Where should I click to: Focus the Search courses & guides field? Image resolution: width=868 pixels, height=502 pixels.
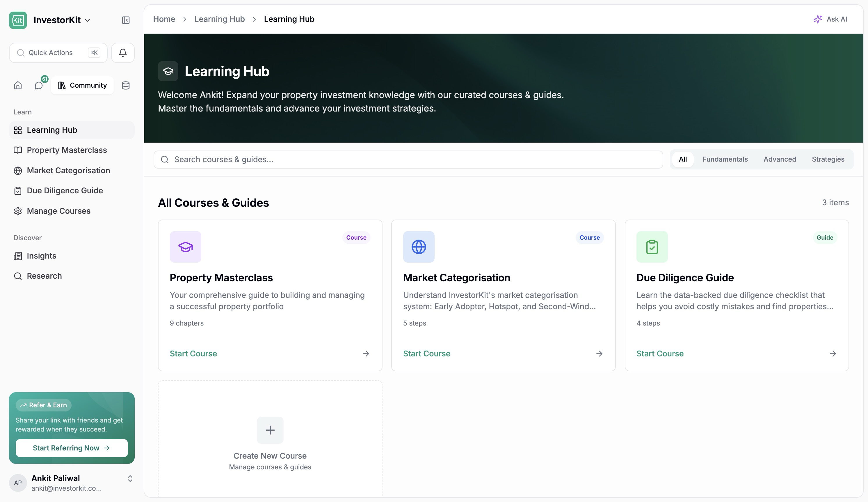[408, 160]
